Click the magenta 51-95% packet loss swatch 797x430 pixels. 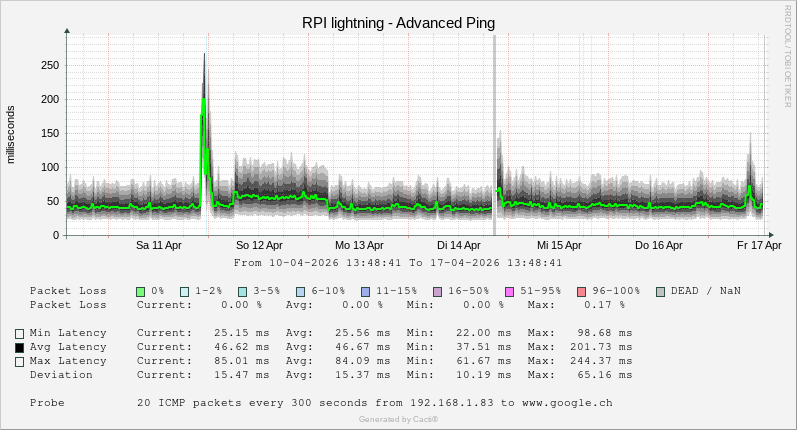(x=509, y=291)
